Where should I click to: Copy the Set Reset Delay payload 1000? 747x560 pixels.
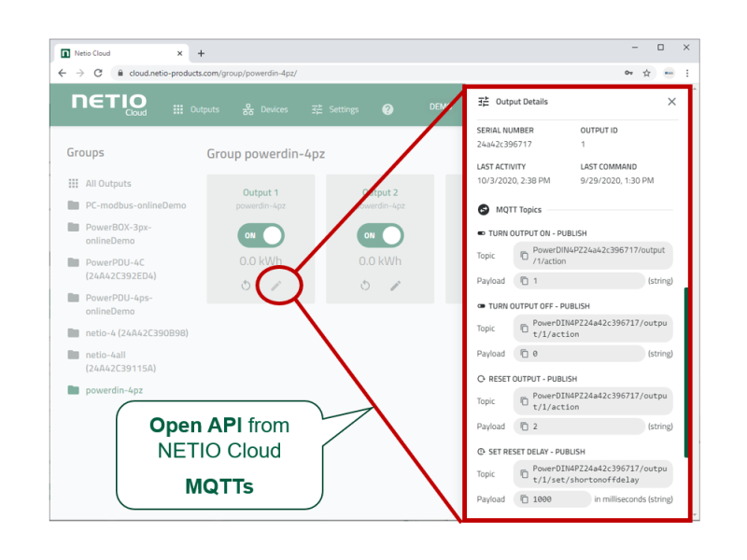pyautogui.click(x=524, y=499)
